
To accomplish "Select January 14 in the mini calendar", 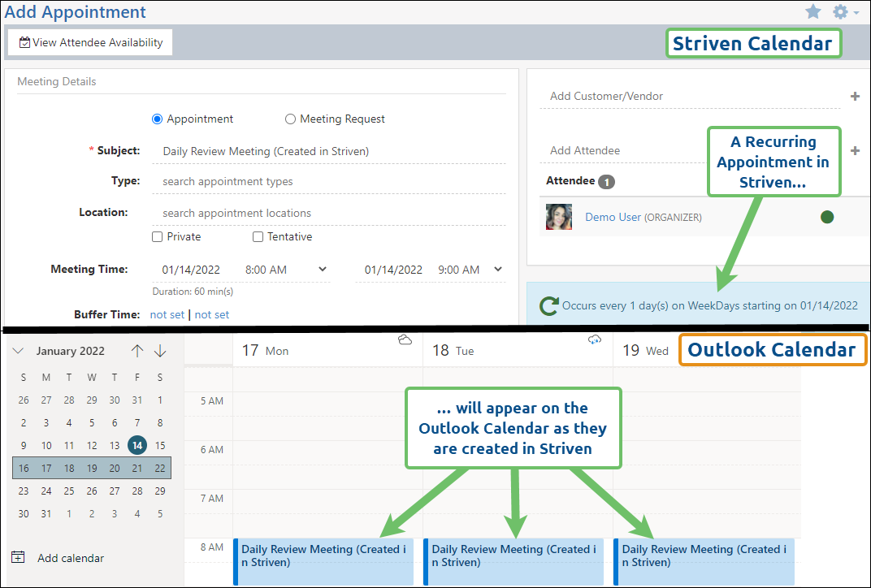I will pos(137,445).
